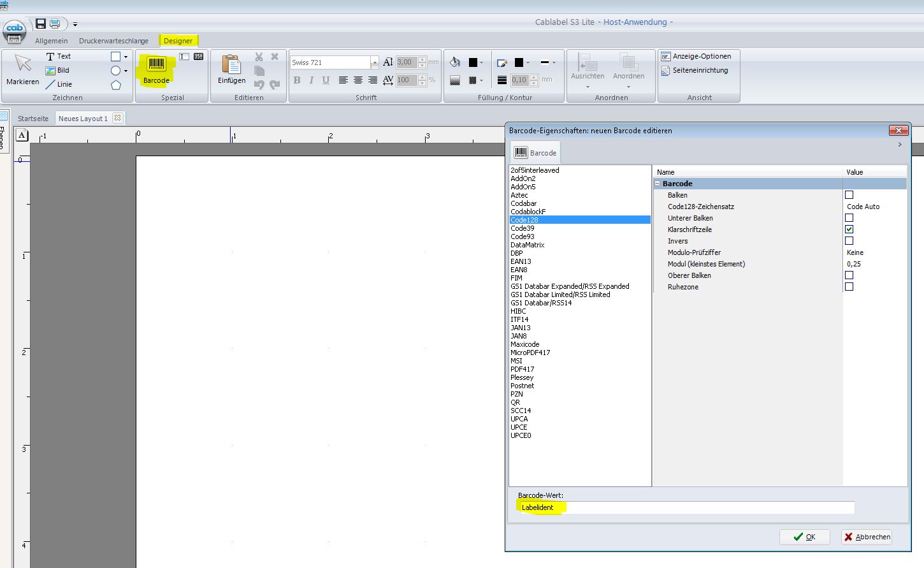Tick the Ruhezone checkbox
924x568 pixels.
849,287
